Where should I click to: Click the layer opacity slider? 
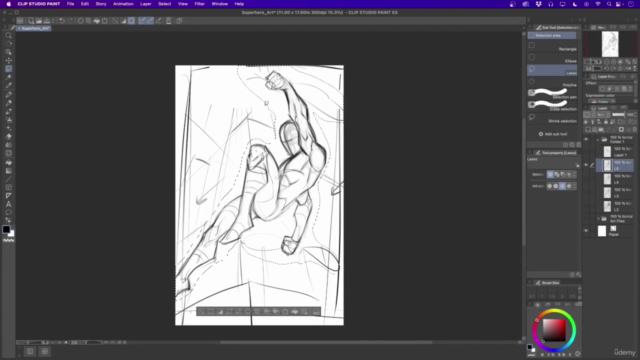pyautogui.click(x=618, y=115)
